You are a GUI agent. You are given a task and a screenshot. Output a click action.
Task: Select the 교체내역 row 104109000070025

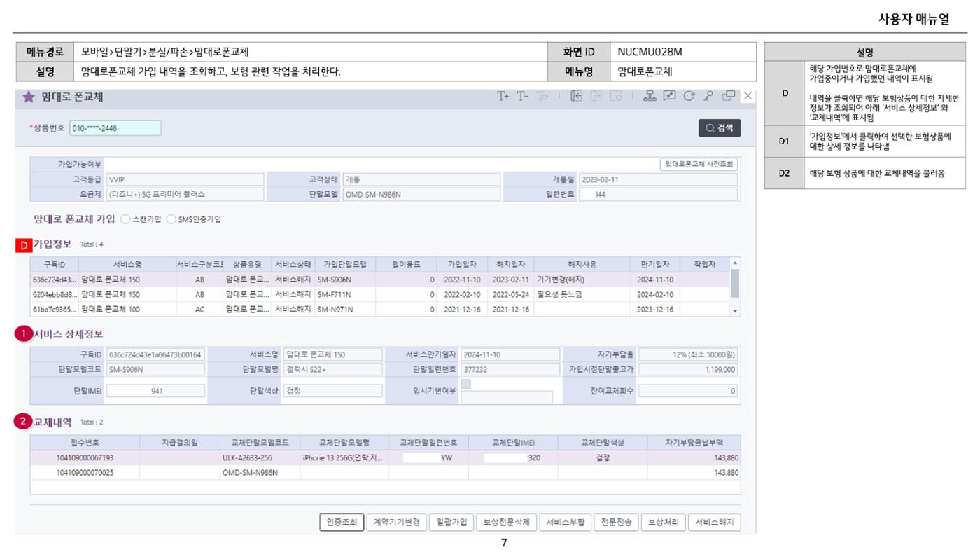[385, 473]
